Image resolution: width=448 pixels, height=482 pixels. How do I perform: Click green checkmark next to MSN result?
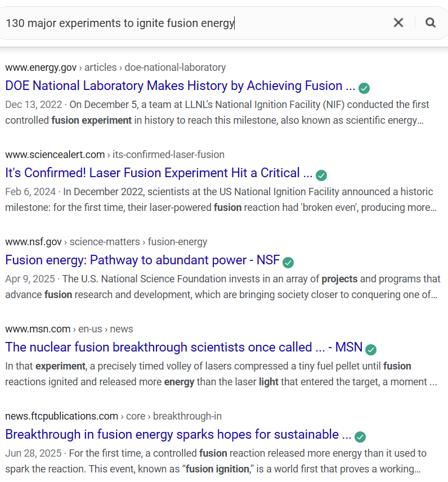(x=371, y=349)
